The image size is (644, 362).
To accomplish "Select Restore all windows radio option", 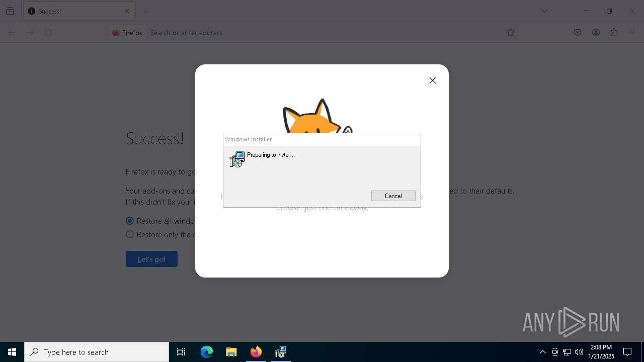I will pyautogui.click(x=130, y=221).
